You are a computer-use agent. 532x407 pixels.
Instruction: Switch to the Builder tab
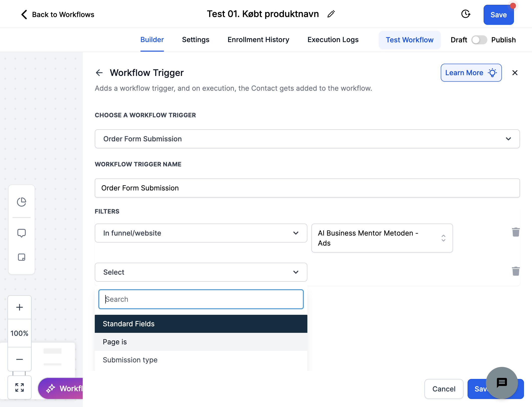[152, 40]
